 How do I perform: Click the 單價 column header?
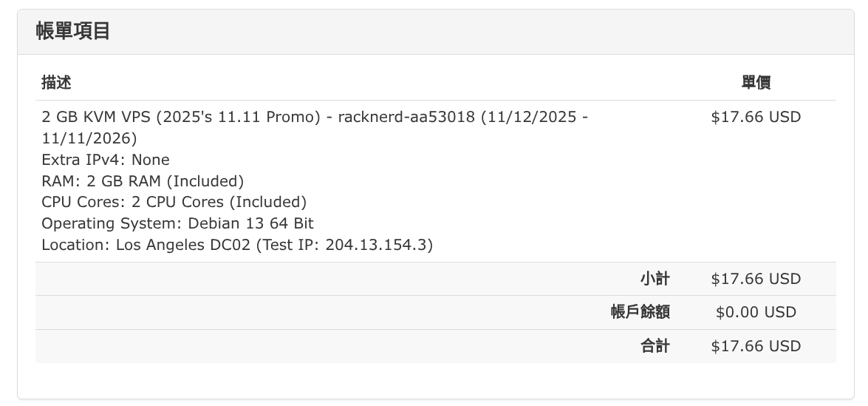coord(756,82)
